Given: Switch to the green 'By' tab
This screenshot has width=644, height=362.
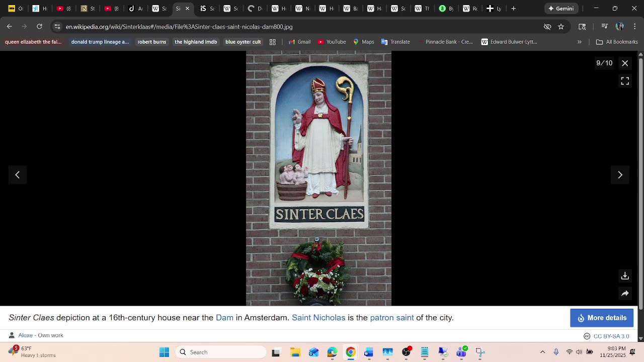Looking at the screenshot, I should click(446, 9).
